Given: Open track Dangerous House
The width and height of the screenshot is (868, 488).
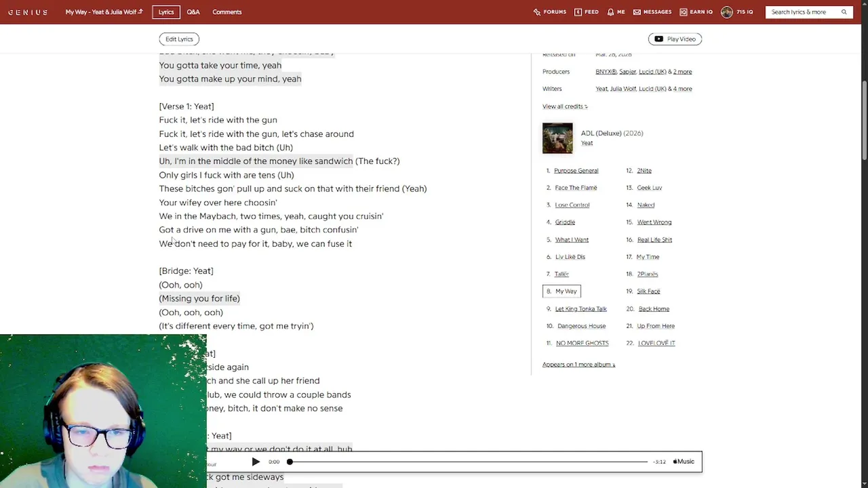Looking at the screenshot, I should (x=581, y=326).
